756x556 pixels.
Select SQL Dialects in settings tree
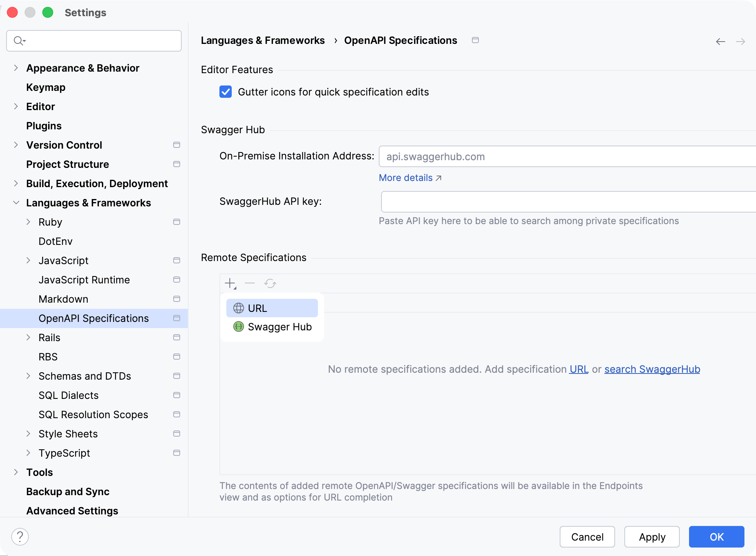(69, 395)
